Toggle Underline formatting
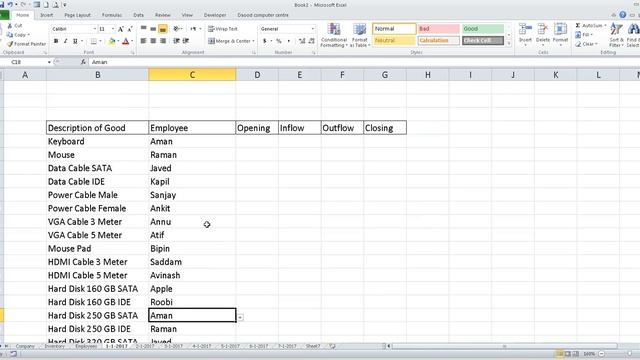Screen dimensions: 640x360 point(75,41)
